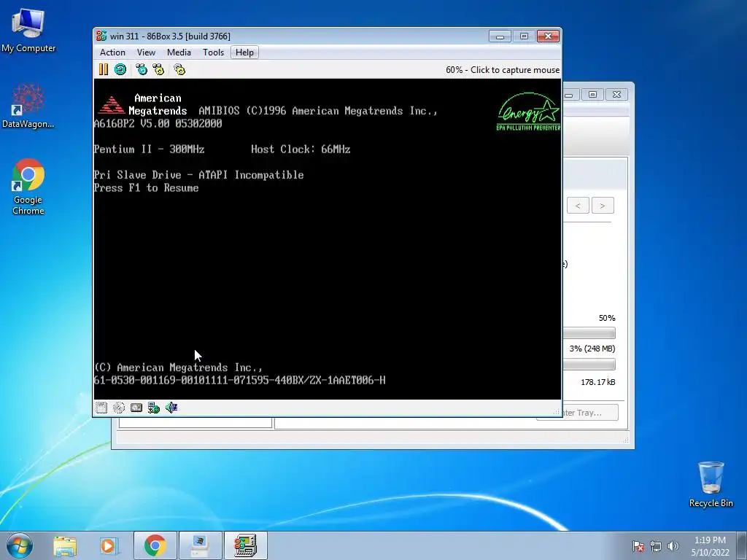747x560 pixels.
Task: Click the 50% progress bar in background window
Action: click(589, 332)
